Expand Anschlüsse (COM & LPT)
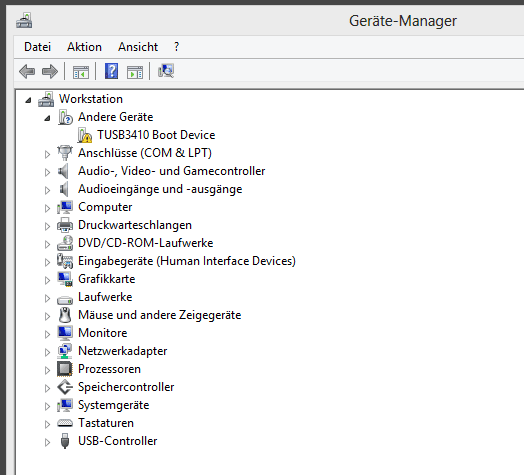Screen dimensions: 524x475 click(x=47, y=154)
